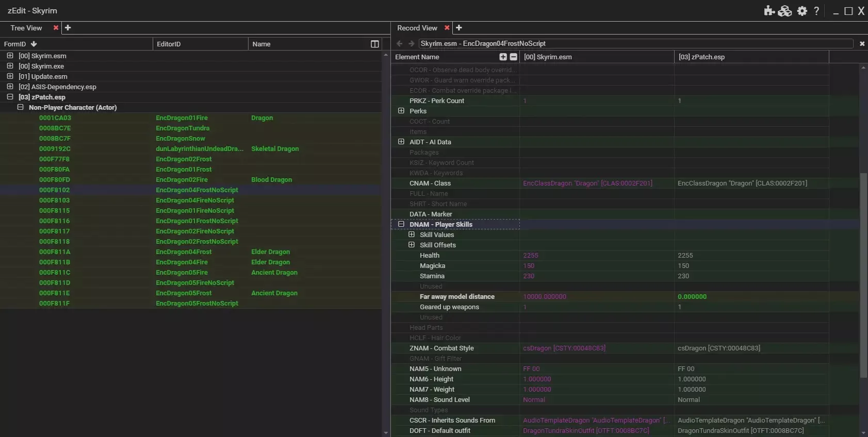Select record 0008BC7E EncDragonTundra
This screenshot has width=868, height=437.
191,128
